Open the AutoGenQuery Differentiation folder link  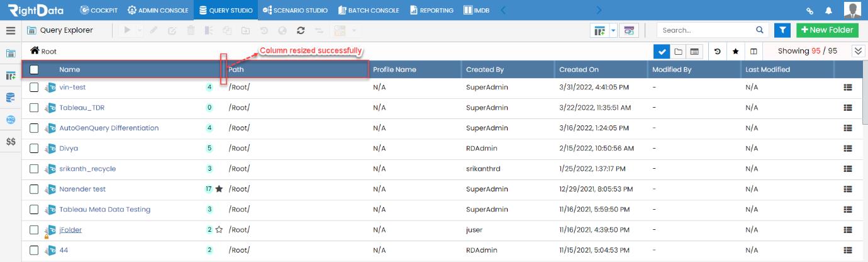(109, 128)
